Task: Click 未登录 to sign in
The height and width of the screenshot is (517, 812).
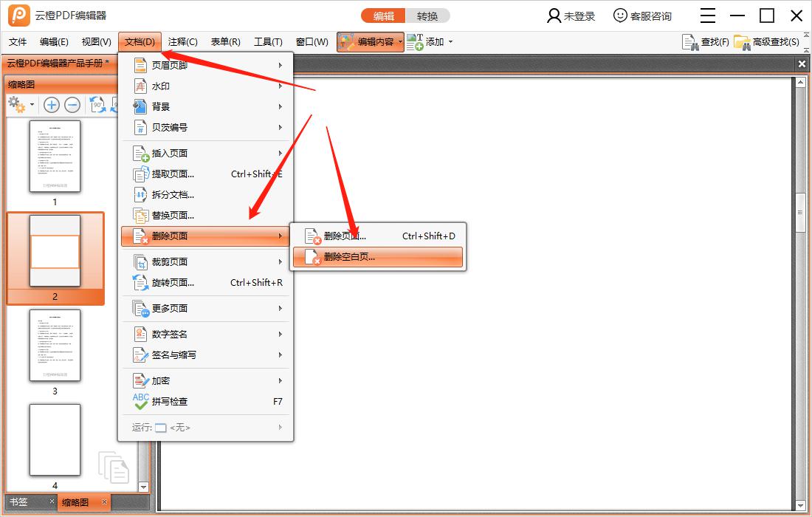Action: (x=571, y=16)
